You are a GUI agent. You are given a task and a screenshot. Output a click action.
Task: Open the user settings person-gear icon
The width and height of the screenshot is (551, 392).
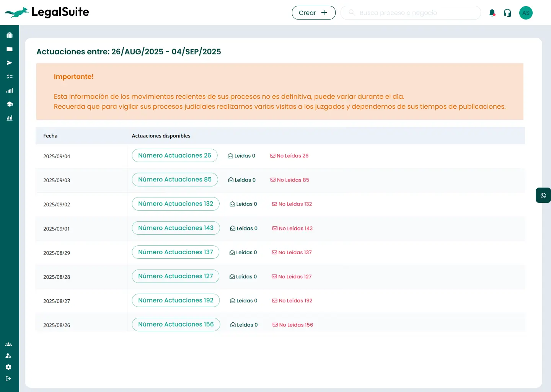(8, 356)
